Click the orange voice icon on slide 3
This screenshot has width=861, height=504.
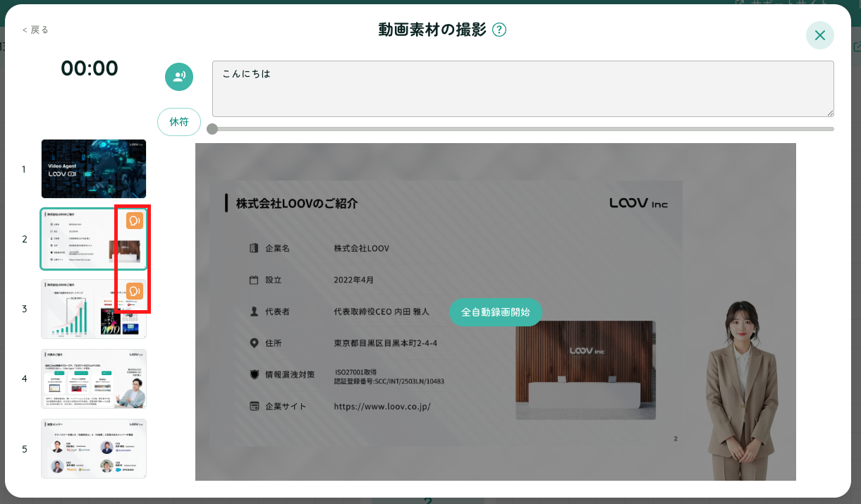[x=135, y=291]
